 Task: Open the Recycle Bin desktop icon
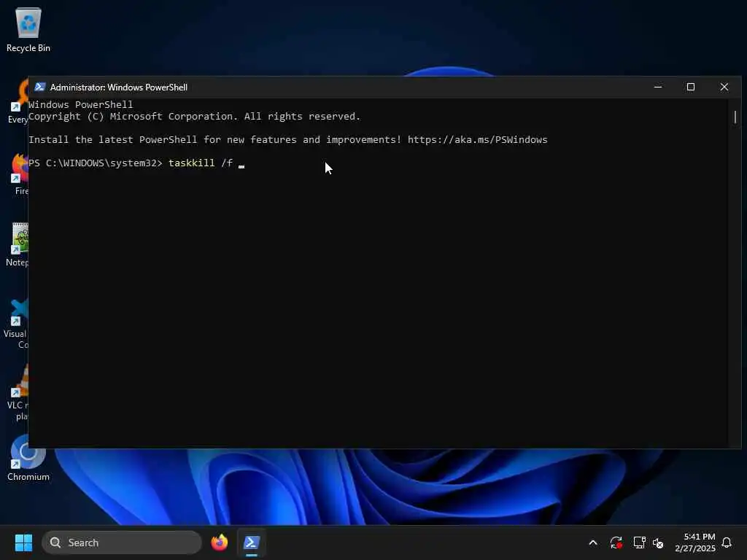28,29
